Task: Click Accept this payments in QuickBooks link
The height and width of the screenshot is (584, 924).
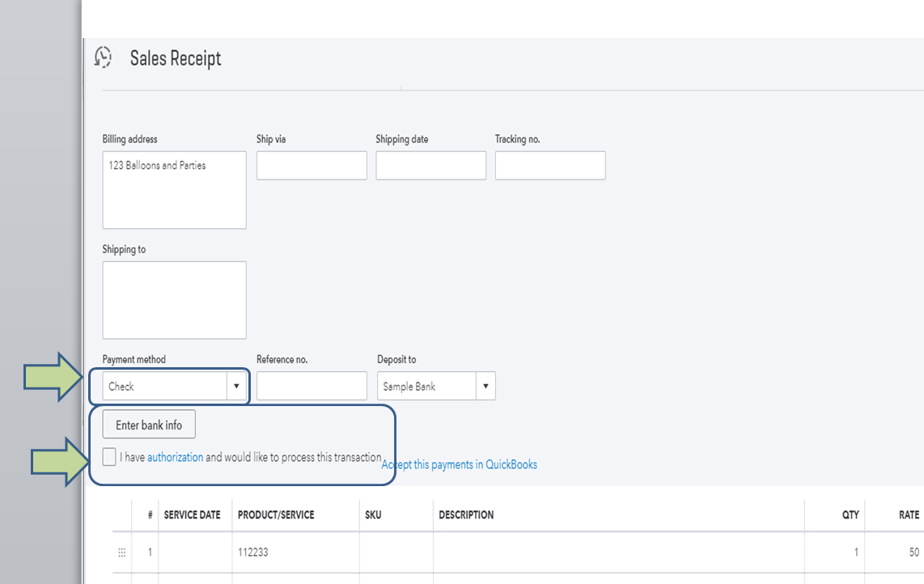Action: click(x=459, y=464)
